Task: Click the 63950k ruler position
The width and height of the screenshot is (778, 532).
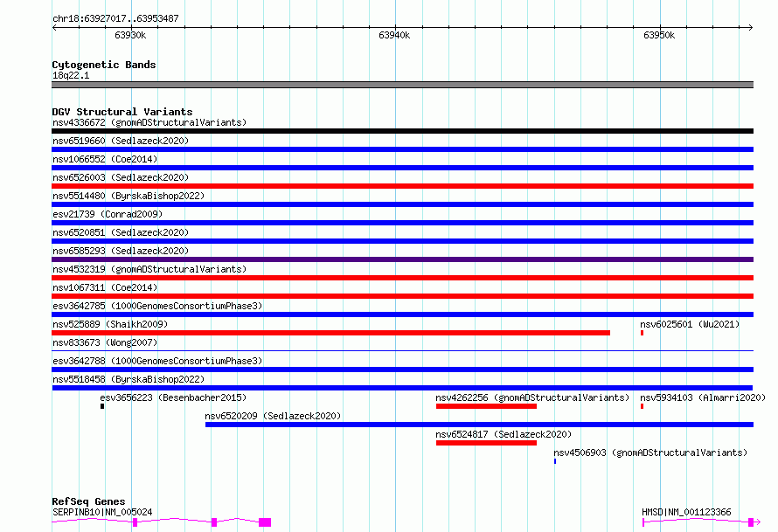Action: pyautogui.click(x=659, y=35)
